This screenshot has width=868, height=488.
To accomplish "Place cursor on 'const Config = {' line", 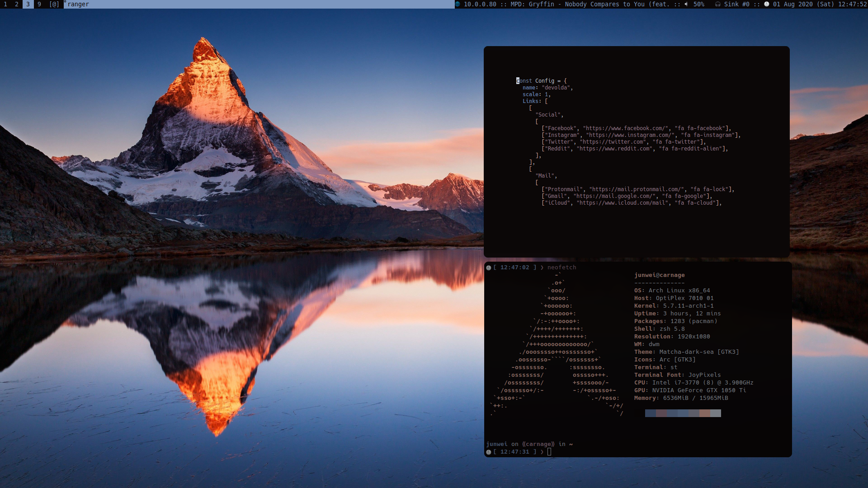I will click(x=541, y=81).
